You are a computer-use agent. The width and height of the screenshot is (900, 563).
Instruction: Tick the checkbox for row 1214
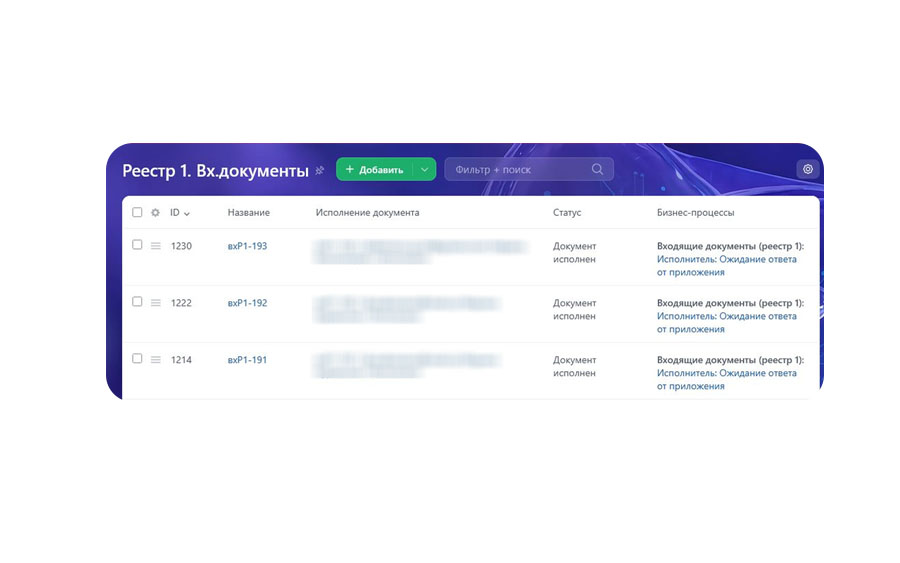[x=137, y=358]
